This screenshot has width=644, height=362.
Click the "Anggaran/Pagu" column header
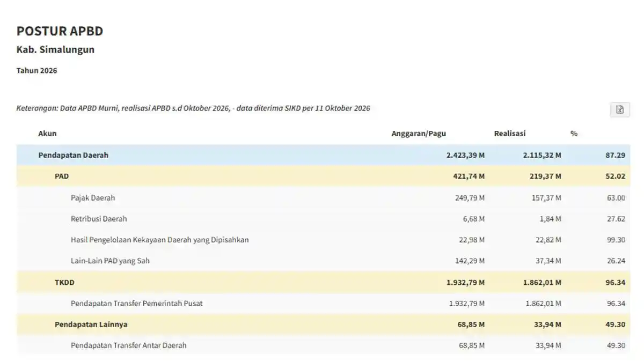419,134
